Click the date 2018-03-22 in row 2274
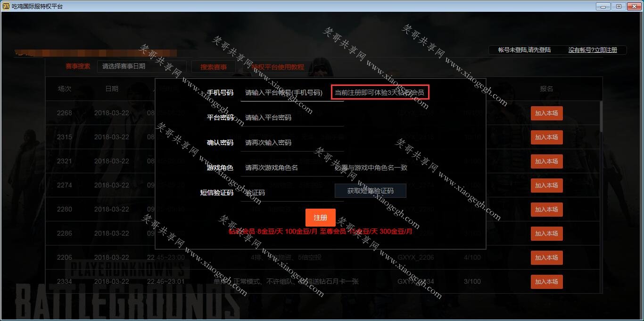Viewport: 644px width, 321px height. [x=112, y=185]
